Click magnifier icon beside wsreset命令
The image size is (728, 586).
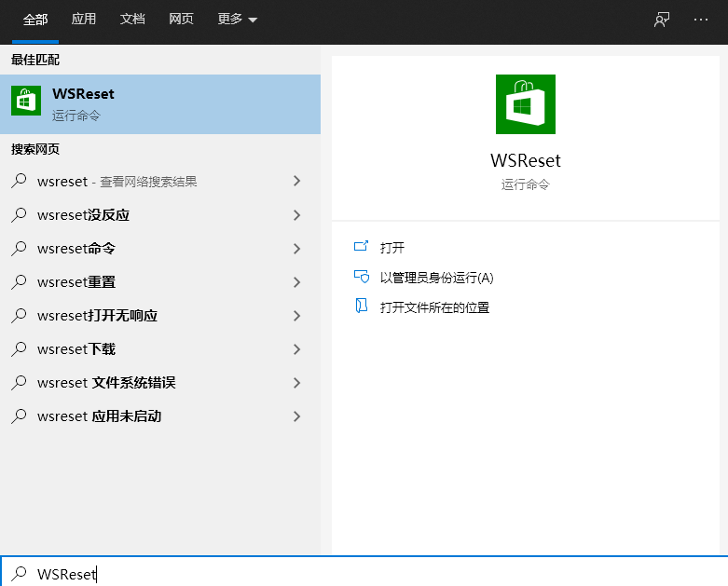point(19,248)
